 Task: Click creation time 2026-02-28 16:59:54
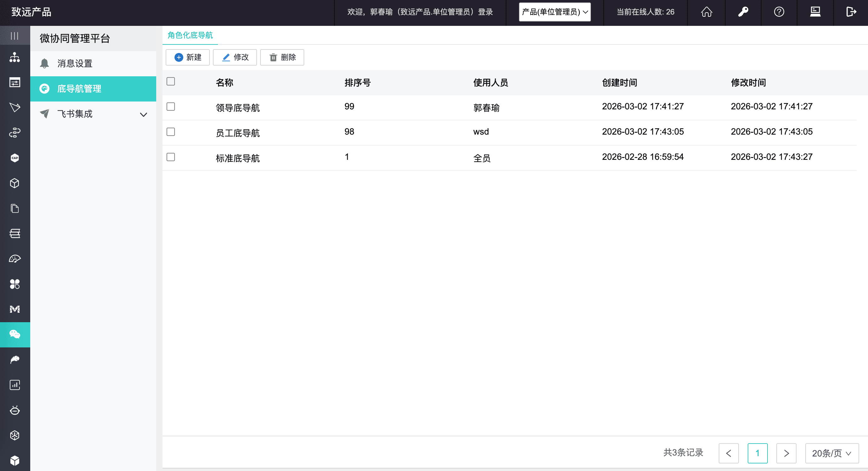pyautogui.click(x=642, y=157)
